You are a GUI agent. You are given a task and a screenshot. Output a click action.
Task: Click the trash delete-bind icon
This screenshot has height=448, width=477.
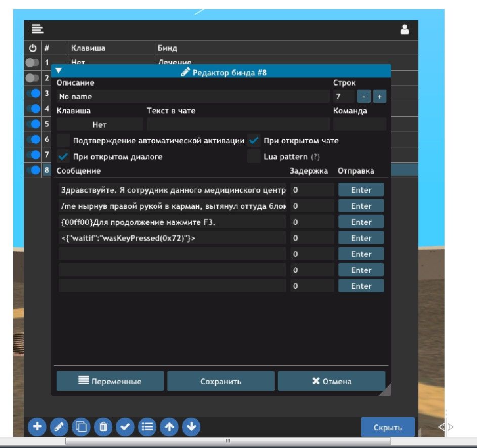[103, 427]
